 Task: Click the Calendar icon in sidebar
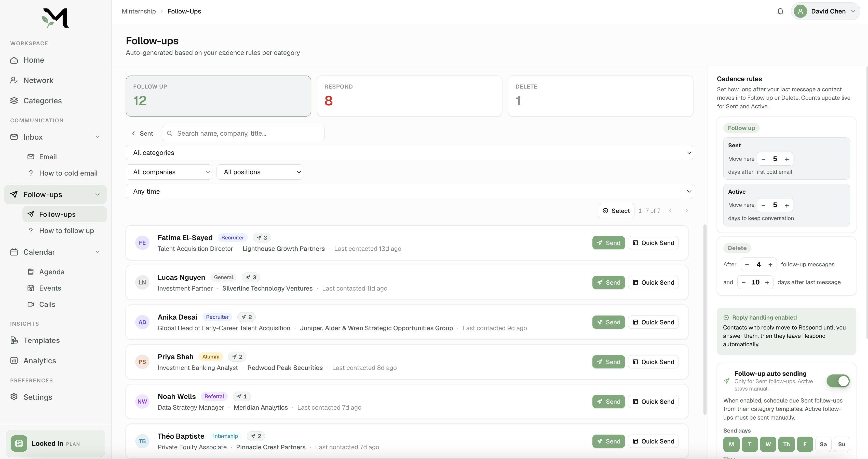[14, 252]
